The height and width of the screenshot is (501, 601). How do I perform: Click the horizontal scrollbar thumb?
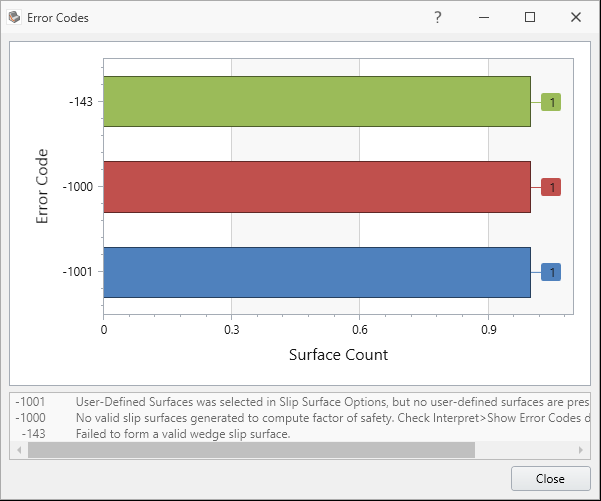pyautogui.click(x=250, y=450)
